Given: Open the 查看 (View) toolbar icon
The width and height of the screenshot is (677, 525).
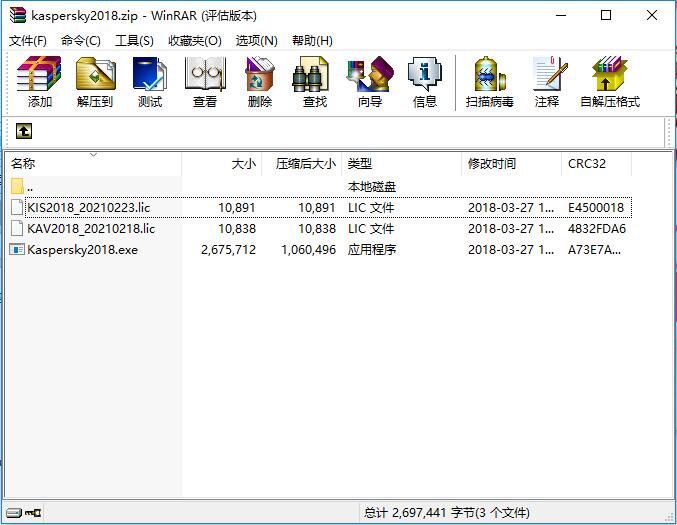Looking at the screenshot, I should [x=205, y=82].
